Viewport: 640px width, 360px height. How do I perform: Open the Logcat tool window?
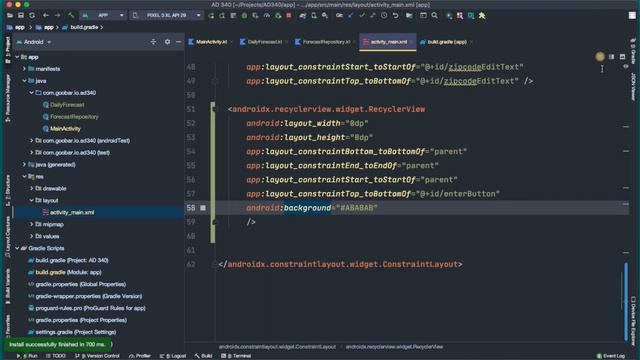(173, 356)
